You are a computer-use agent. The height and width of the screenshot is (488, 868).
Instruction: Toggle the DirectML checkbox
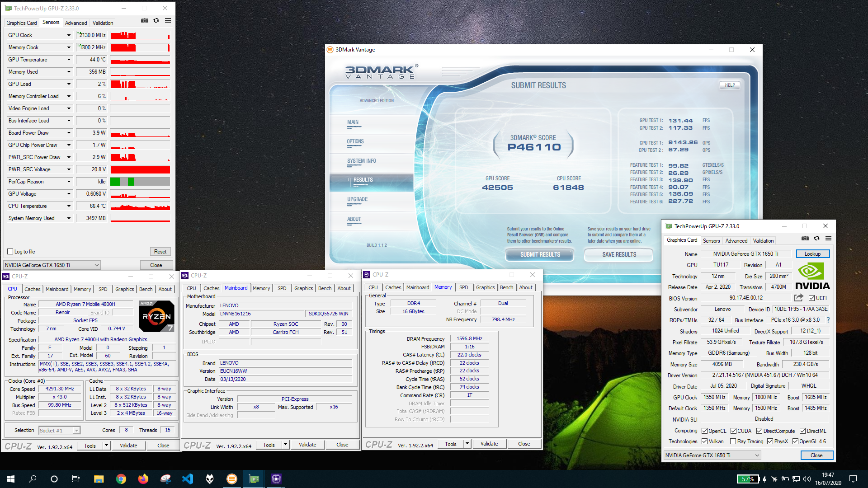pos(802,431)
